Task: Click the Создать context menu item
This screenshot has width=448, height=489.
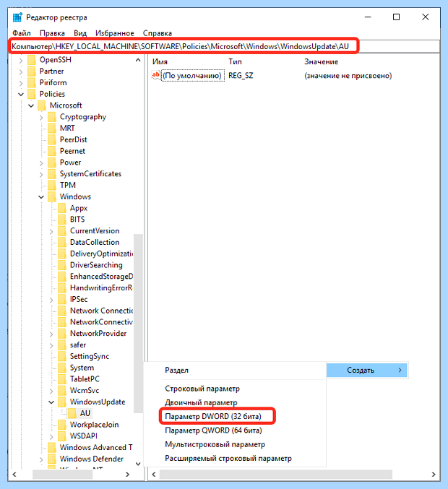Action: [x=367, y=371]
